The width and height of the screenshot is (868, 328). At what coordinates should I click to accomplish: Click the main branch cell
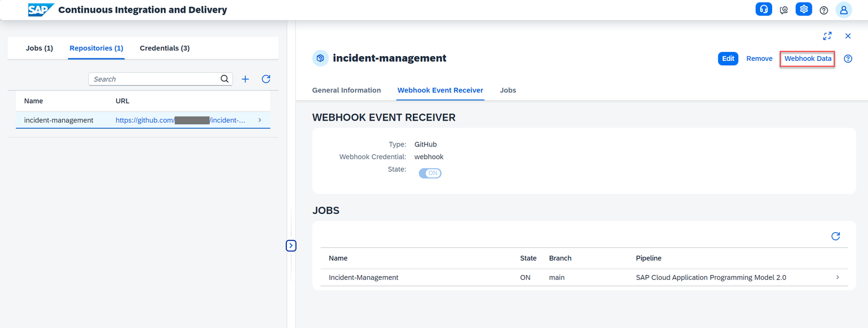(x=557, y=277)
